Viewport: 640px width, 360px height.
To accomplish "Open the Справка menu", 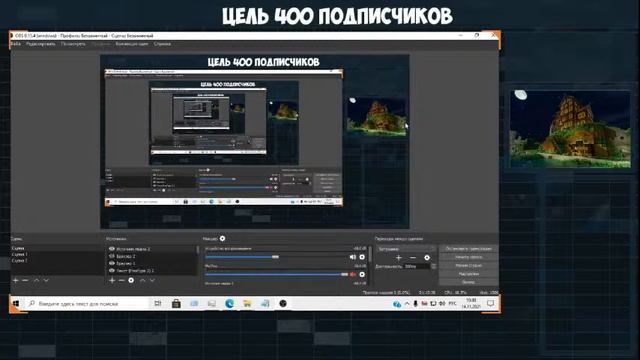I will click(x=162, y=44).
